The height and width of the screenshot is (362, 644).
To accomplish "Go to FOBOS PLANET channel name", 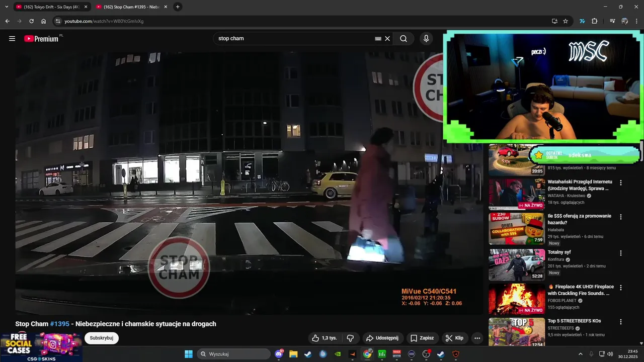I will tap(562, 301).
